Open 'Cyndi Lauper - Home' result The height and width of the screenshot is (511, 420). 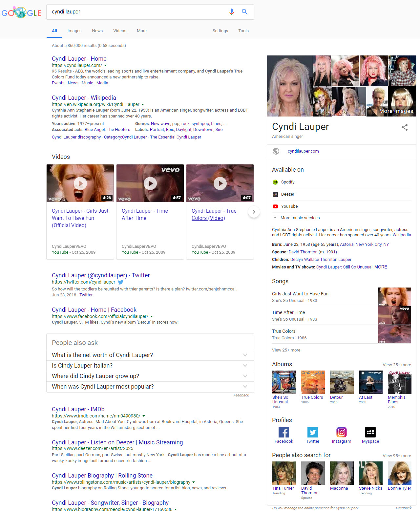79,59
